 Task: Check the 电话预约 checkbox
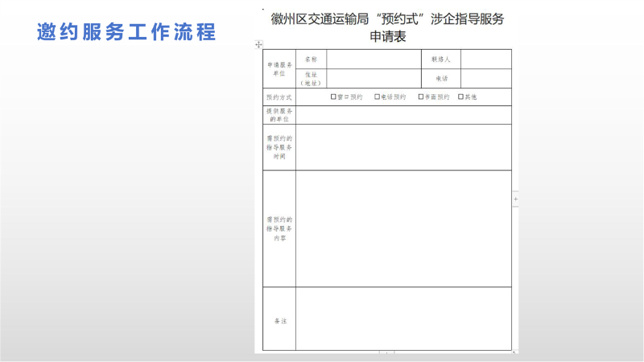(377, 97)
